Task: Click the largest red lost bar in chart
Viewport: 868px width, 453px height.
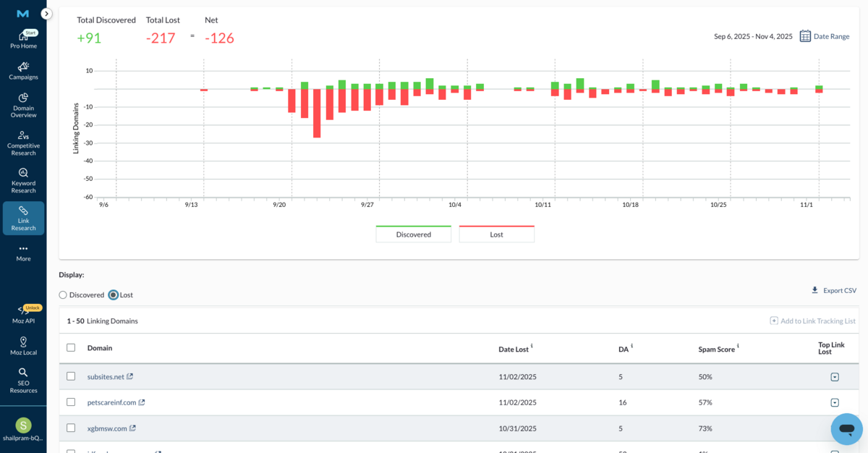Action: (x=317, y=113)
